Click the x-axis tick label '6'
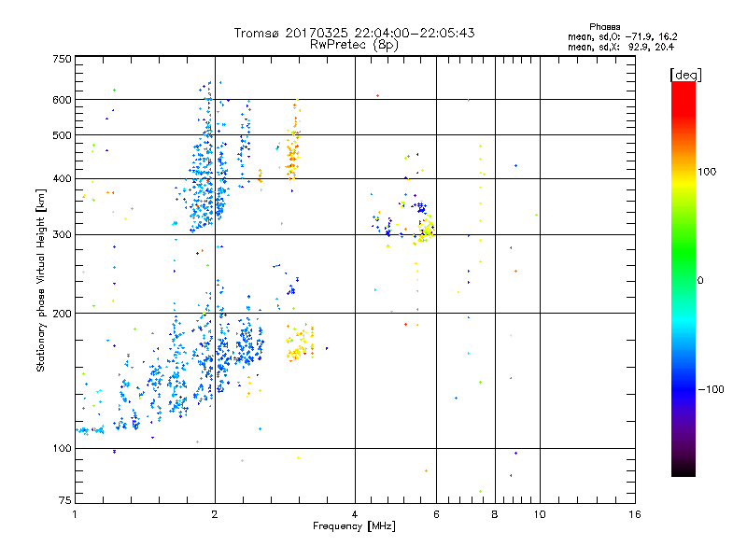The image size is (747, 560). (436, 514)
